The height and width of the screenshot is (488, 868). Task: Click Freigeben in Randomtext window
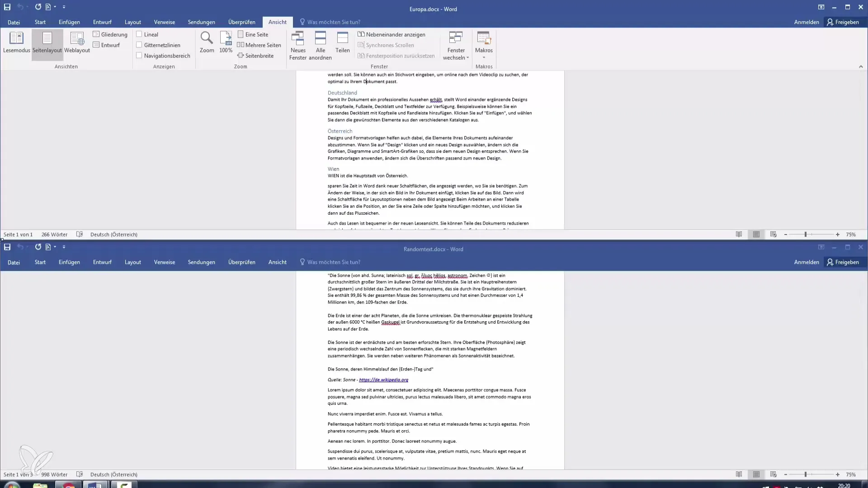pyautogui.click(x=843, y=262)
